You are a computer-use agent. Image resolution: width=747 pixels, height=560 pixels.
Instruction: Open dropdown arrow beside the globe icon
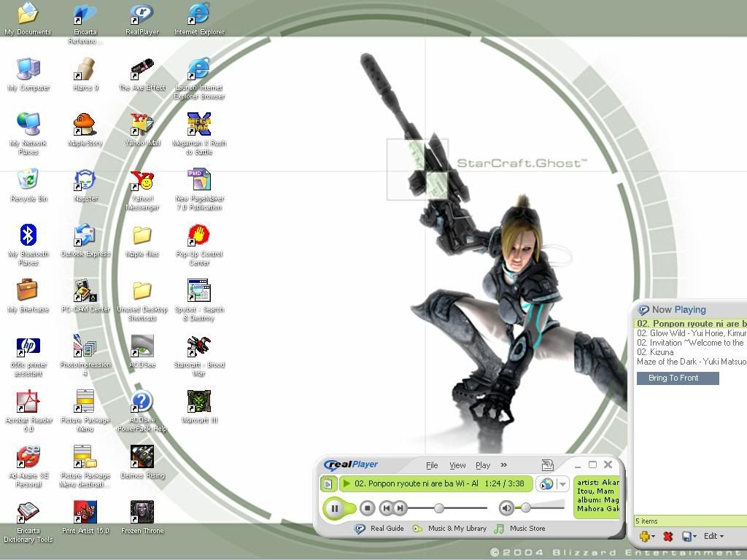pos(562,484)
